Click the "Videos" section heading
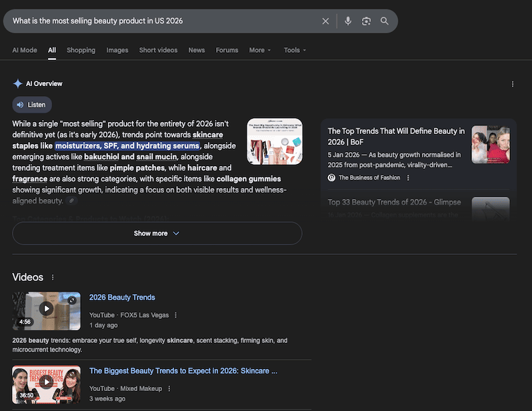Screen dimensions: 532x411 [x=28, y=277]
